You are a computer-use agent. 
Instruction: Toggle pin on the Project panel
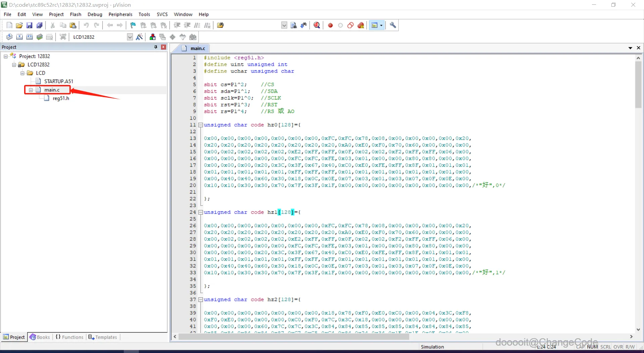156,47
